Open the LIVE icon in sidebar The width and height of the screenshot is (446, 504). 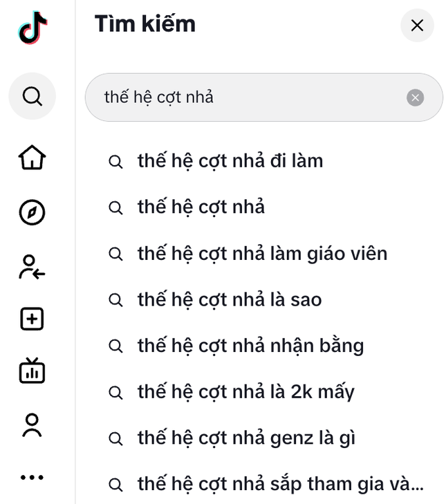coord(32,371)
